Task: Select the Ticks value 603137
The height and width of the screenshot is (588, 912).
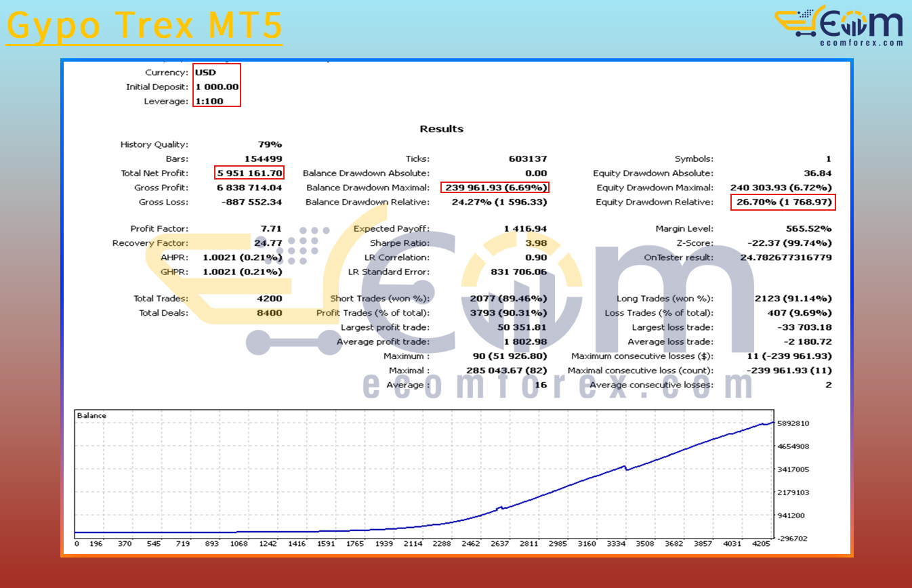Action: click(528, 159)
